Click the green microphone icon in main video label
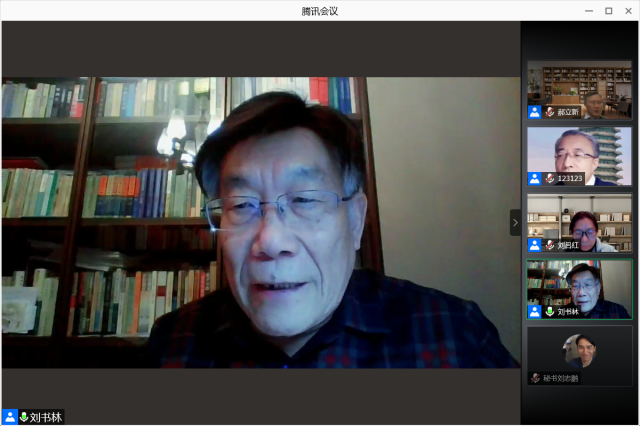This screenshot has width=640, height=426. pos(24,417)
